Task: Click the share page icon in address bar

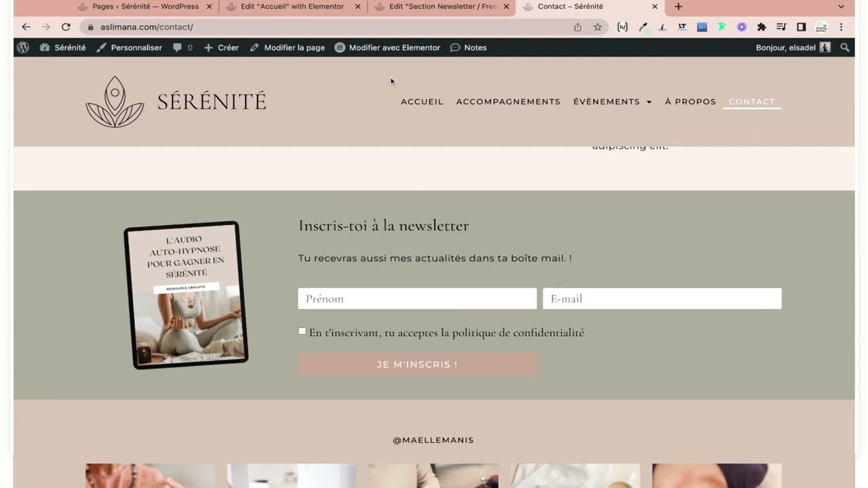Action: pyautogui.click(x=578, y=27)
